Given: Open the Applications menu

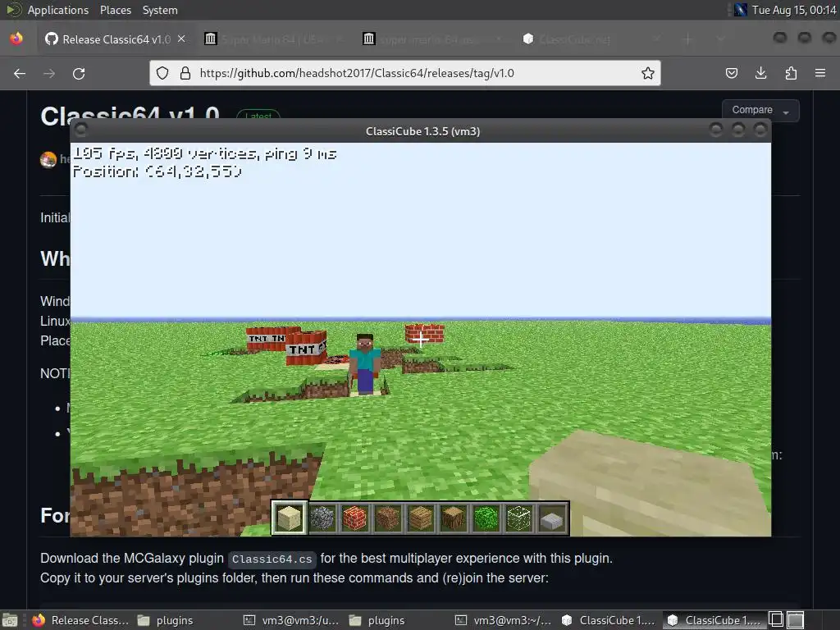Looking at the screenshot, I should [x=58, y=10].
